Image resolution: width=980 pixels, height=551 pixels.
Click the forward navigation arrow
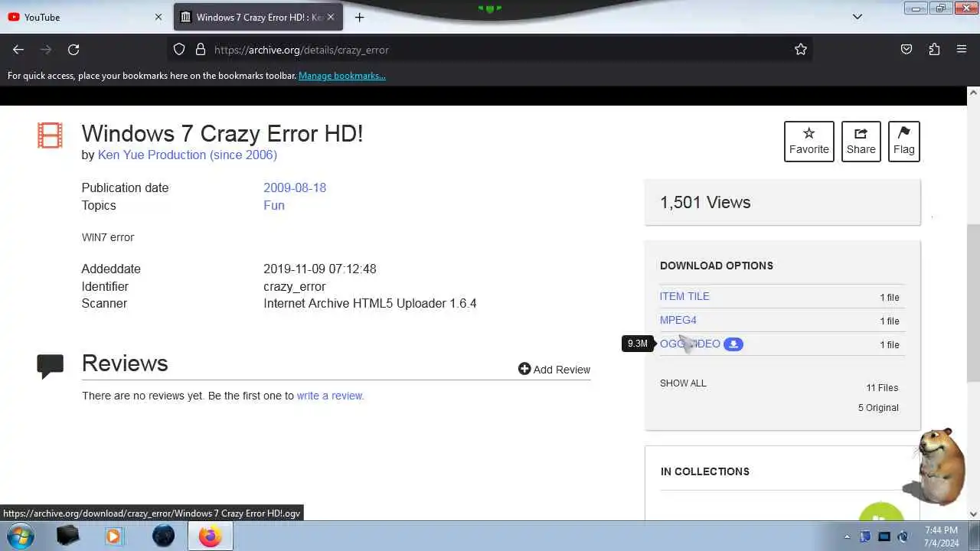pos(46,50)
